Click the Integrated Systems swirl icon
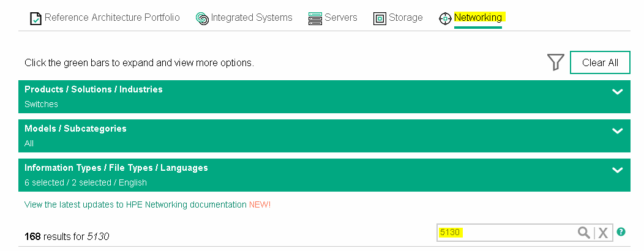The width and height of the screenshot is (644, 251). [x=202, y=18]
